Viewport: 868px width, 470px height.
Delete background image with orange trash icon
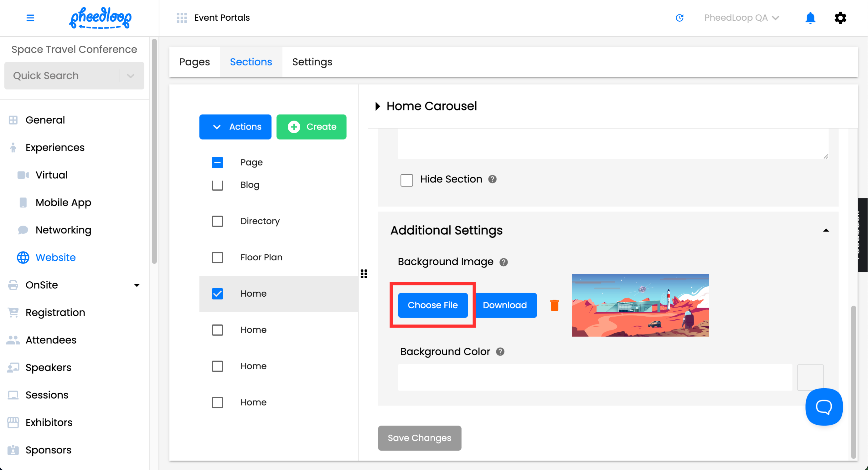tap(554, 305)
